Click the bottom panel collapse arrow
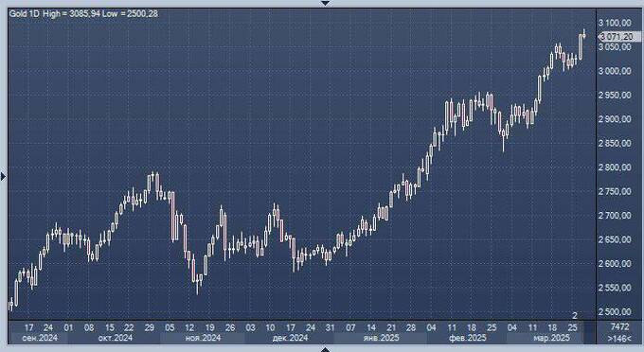 click(325, 349)
